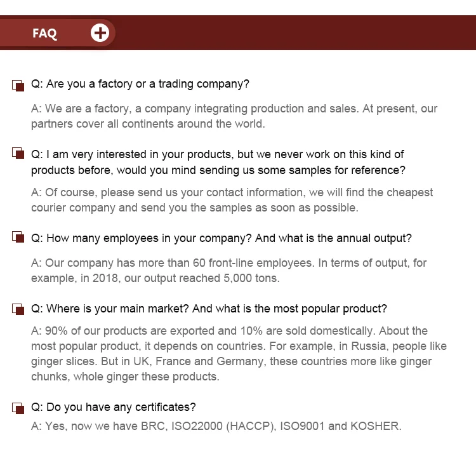476x449 pixels.
Task: Expand the question about employees and annual output
Action: tap(221, 238)
